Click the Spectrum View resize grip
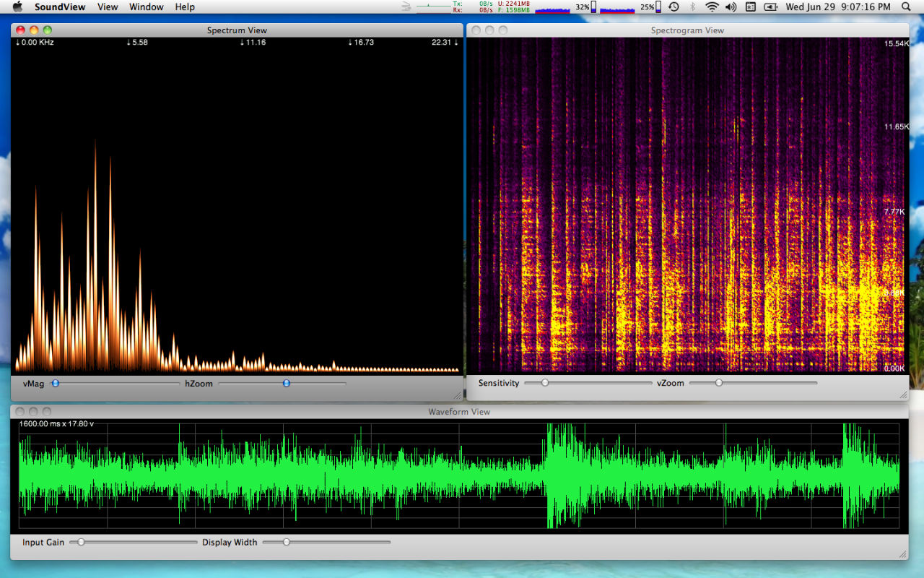 click(457, 395)
